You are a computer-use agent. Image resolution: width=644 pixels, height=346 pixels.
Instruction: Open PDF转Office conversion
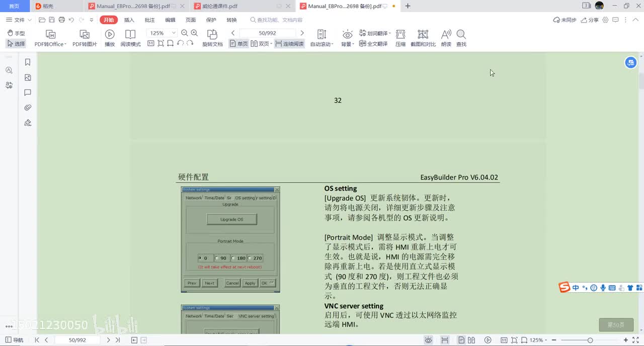click(50, 38)
